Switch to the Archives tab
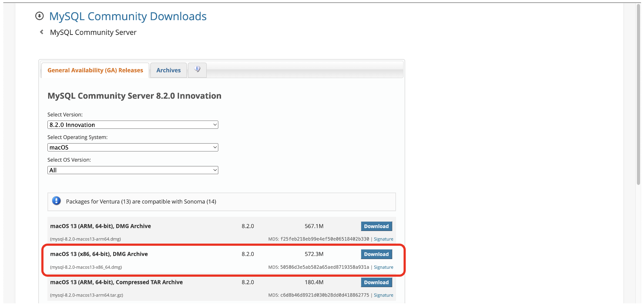The image size is (644, 308). click(x=169, y=70)
